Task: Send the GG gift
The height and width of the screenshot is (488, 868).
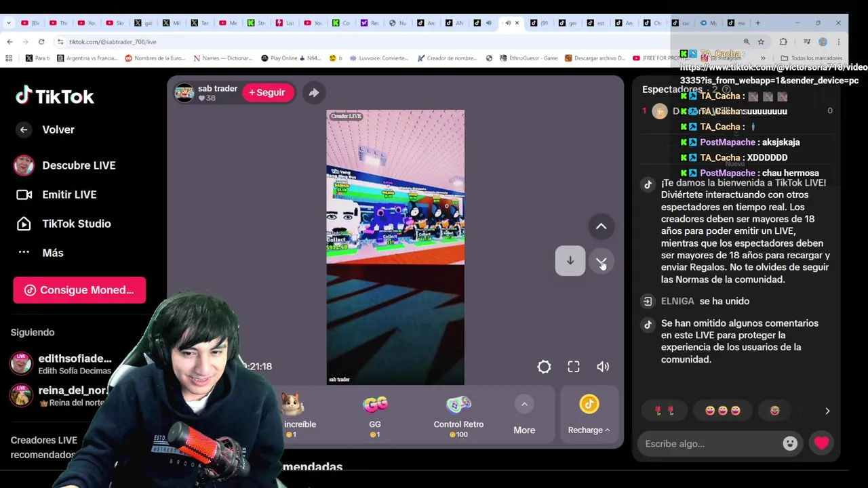Action: [375, 415]
